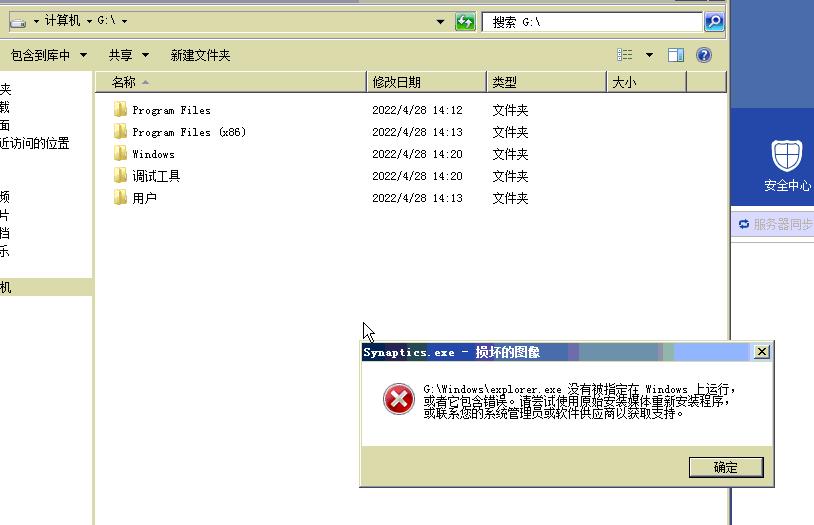Click 新建文件夹 button
Screen dimensions: 814x525
200,55
